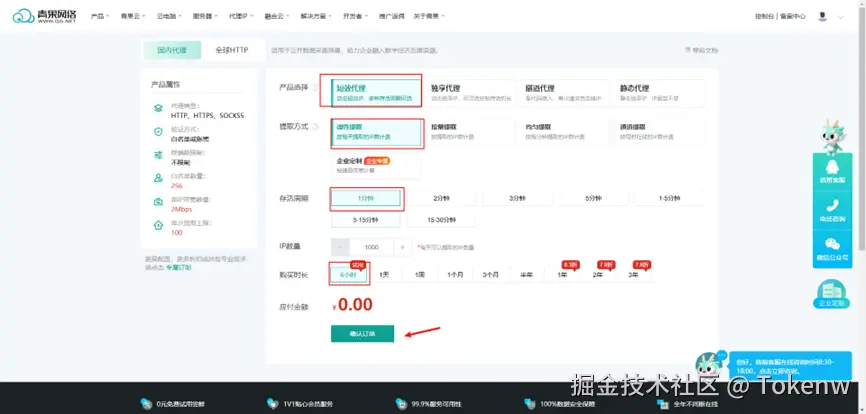Expand the 融合云 navigation dropdown
The width and height of the screenshot is (866, 414).
(277, 17)
